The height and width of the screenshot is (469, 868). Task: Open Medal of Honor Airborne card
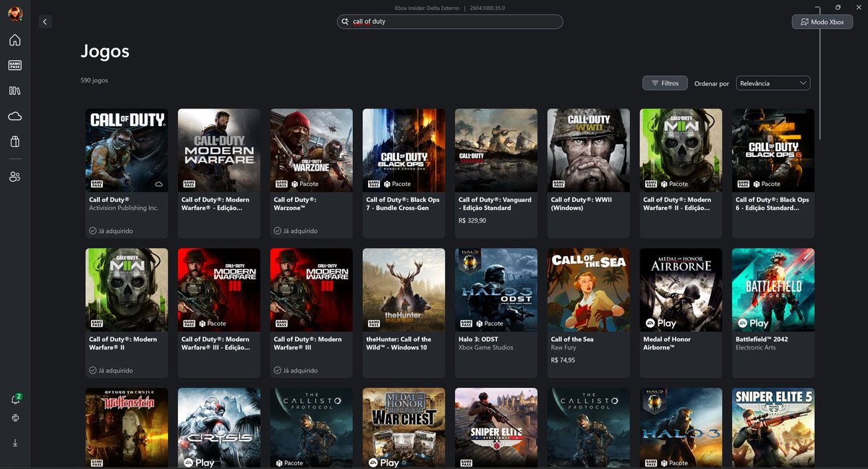click(x=681, y=313)
